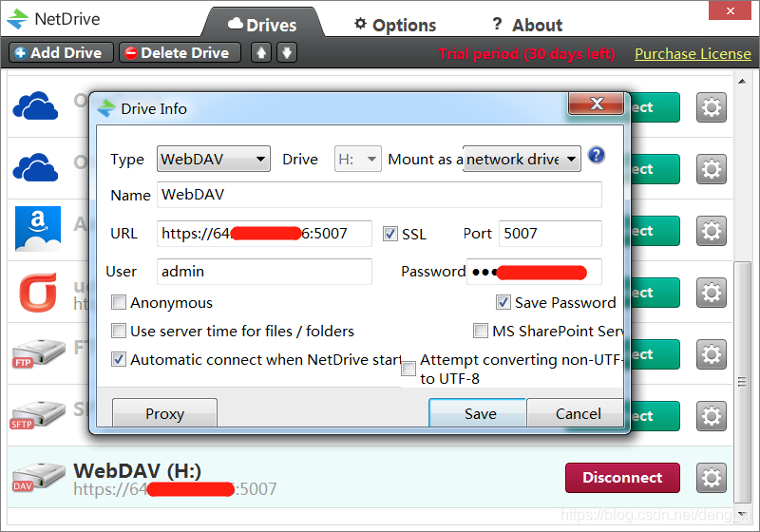Viewport: 760px width, 532px height.
Task: Open the Options tab
Action: (395, 25)
